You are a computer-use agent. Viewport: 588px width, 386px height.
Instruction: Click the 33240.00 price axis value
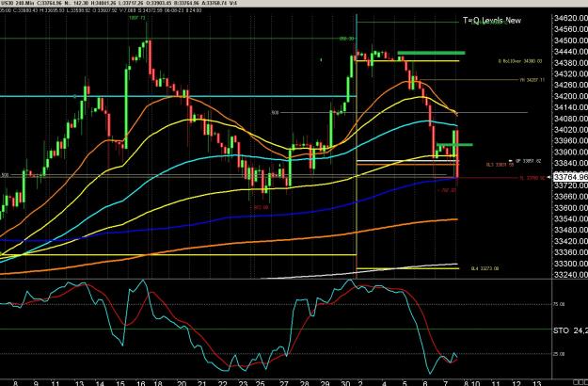[570, 275]
